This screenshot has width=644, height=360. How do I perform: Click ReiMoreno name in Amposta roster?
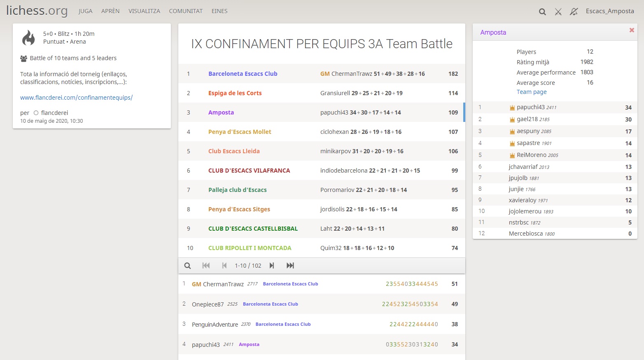pos(532,155)
